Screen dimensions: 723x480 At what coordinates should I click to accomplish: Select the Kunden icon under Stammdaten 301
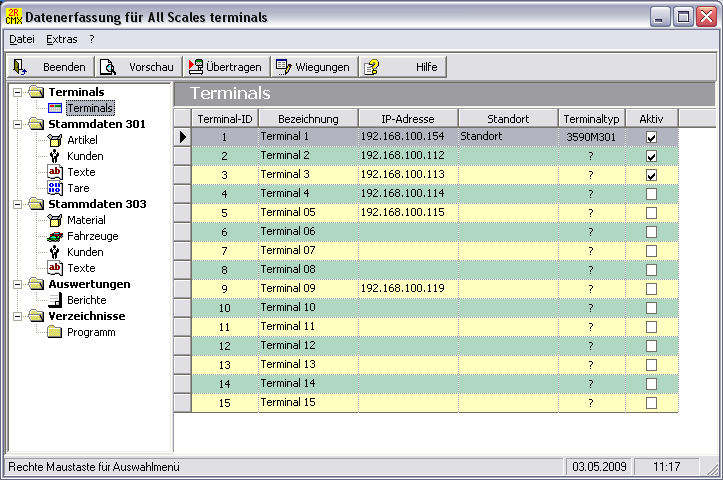pos(55,156)
